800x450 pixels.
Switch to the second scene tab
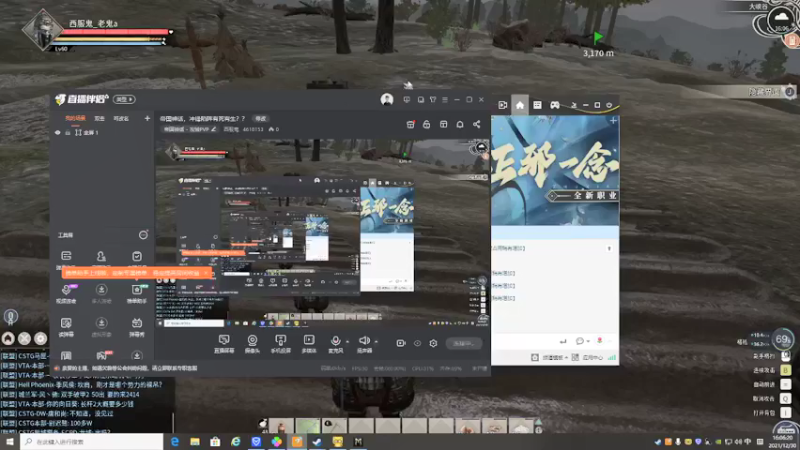pos(99,118)
